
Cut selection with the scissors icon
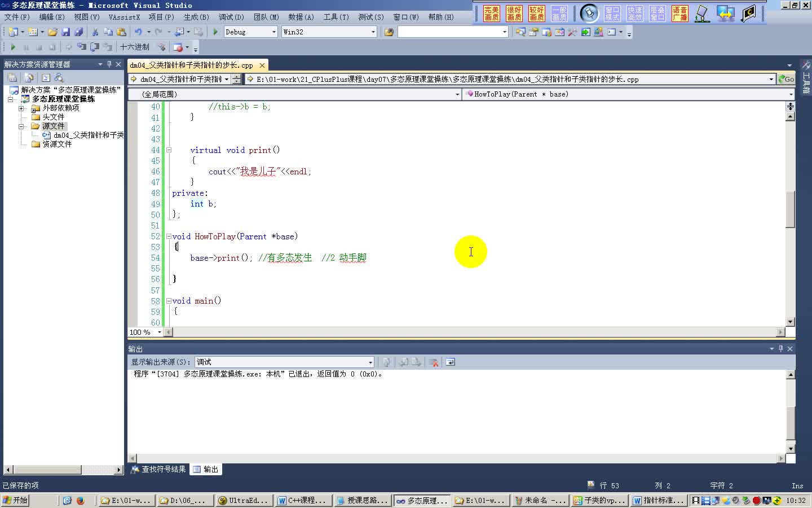tap(95, 32)
